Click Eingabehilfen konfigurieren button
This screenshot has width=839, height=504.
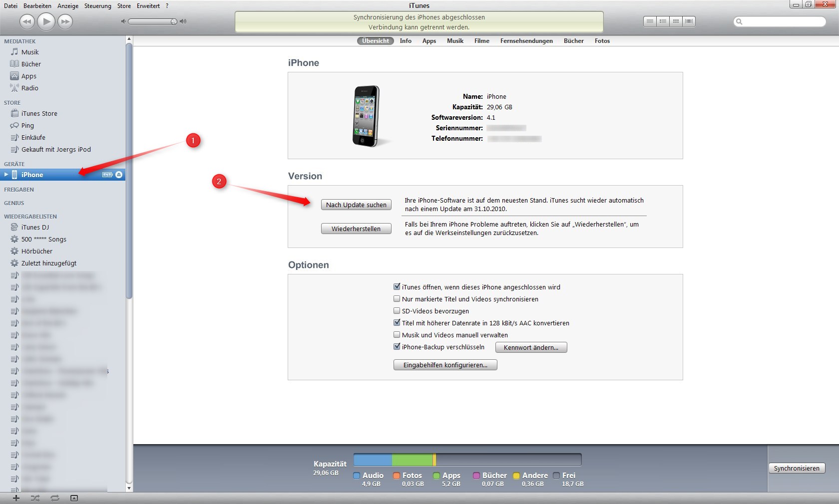click(x=445, y=365)
